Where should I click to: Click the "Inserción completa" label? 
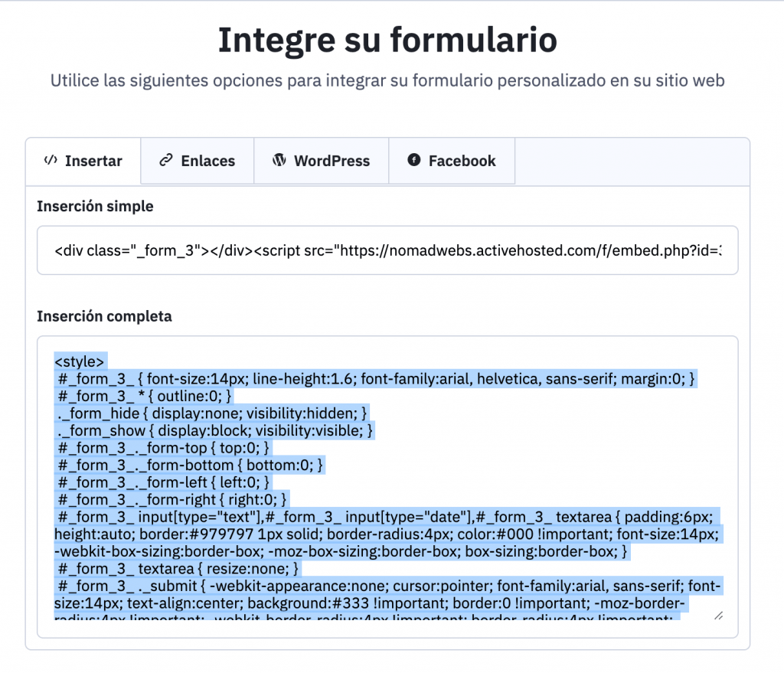click(x=104, y=316)
